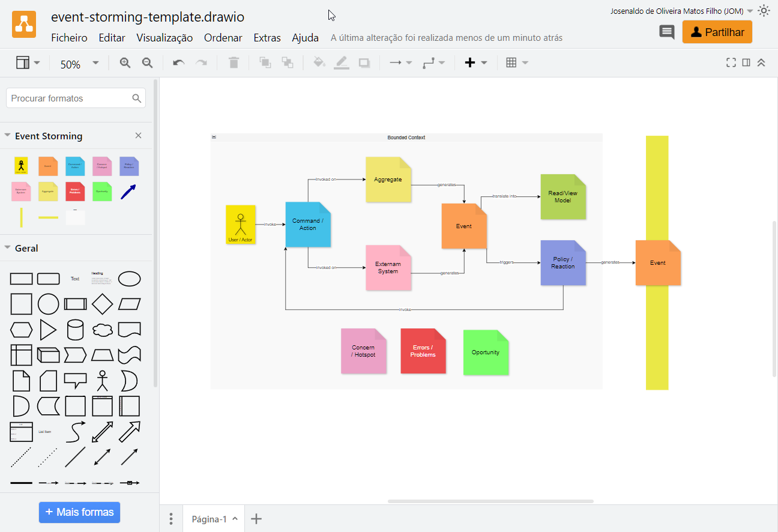Image resolution: width=778 pixels, height=532 pixels.
Task: Toggle the dark mode sun icon
Action: (x=764, y=10)
